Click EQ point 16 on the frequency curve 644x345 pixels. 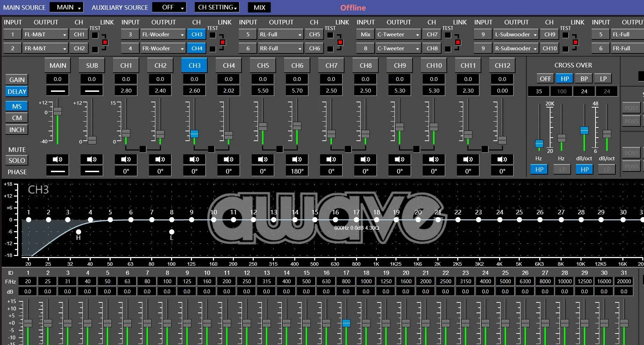pyautogui.click(x=335, y=220)
